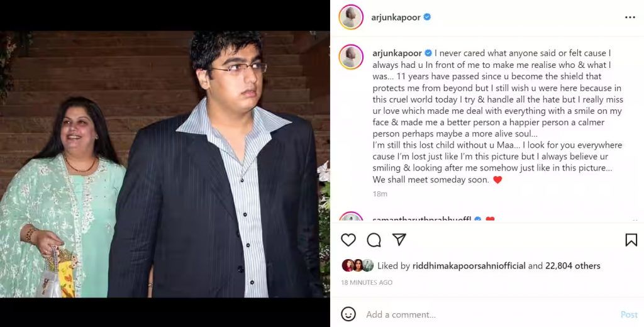Click the liker avatars beside Liked by
The height and width of the screenshot is (327, 644).
(x=357, y=265)
